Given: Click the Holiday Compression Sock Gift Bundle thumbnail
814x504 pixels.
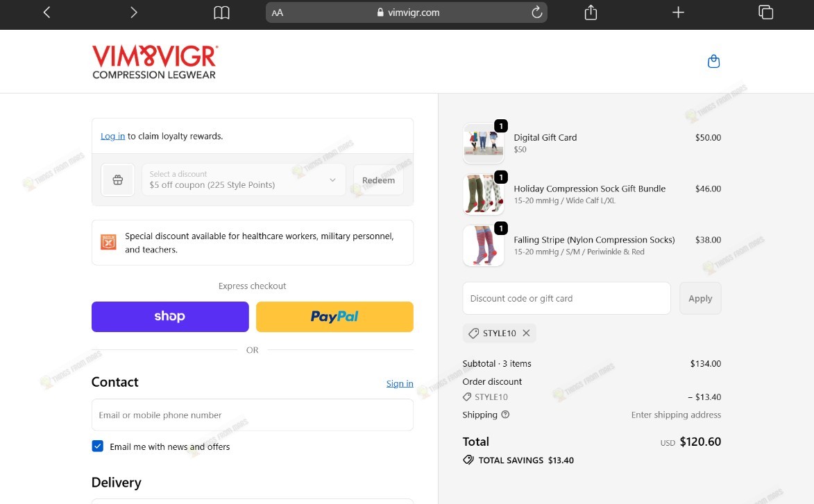Looking at the screenshot, I should [483, 194].
